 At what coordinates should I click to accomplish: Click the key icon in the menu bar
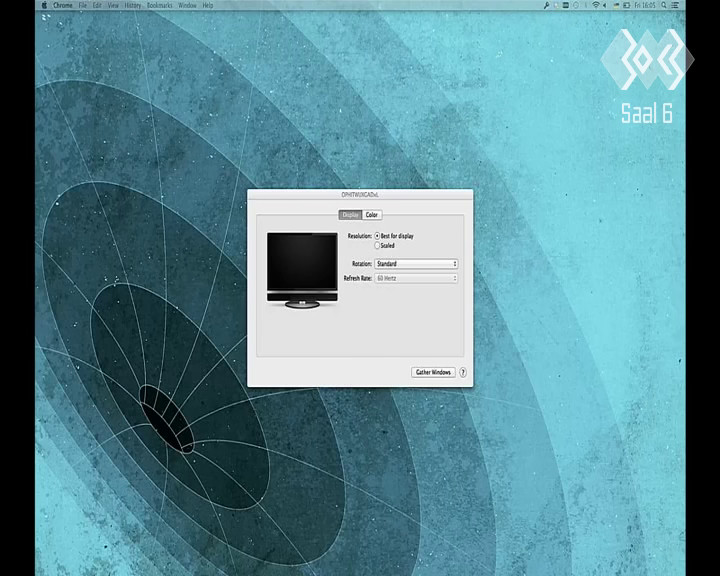[546, 5]
